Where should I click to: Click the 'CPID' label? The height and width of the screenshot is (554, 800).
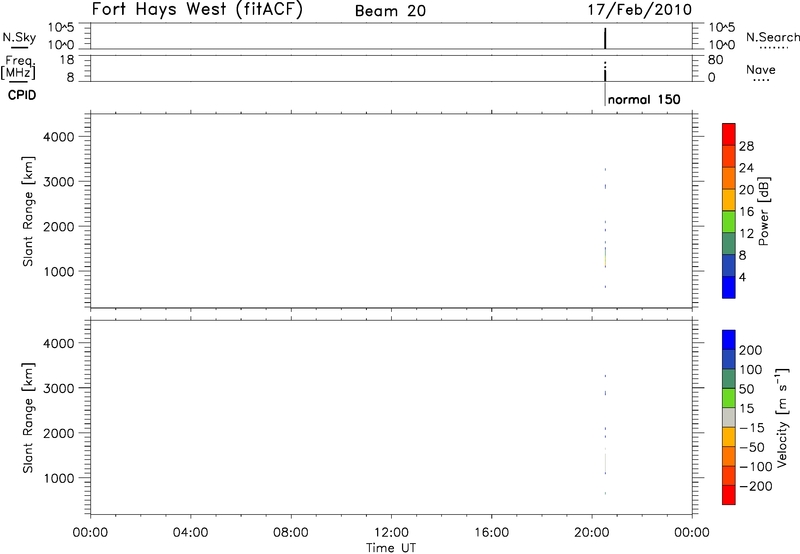point(22,95)
